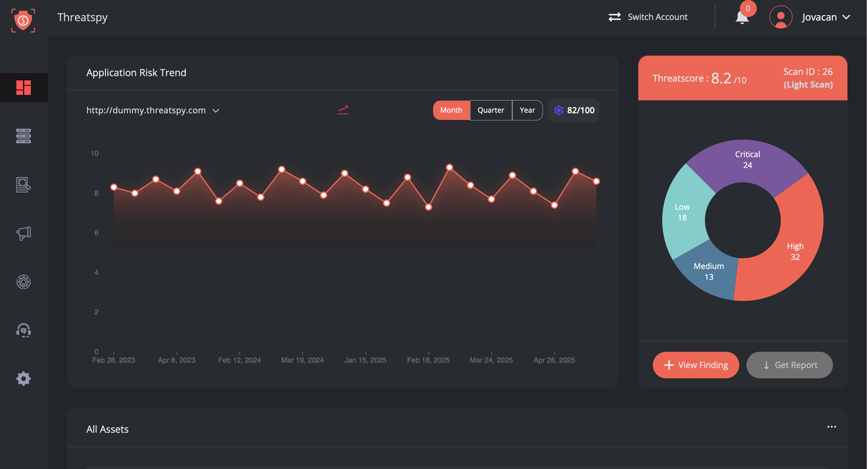Viewport: 868px width, 469px height.
Task: Open the All Assets three-dot menu
Action: click(832, 427)
